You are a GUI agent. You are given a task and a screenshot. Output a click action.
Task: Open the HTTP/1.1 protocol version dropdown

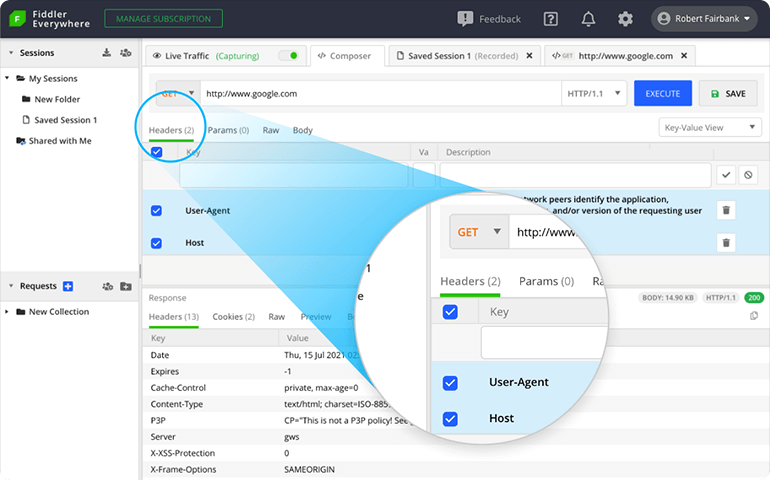click(595, 94)
